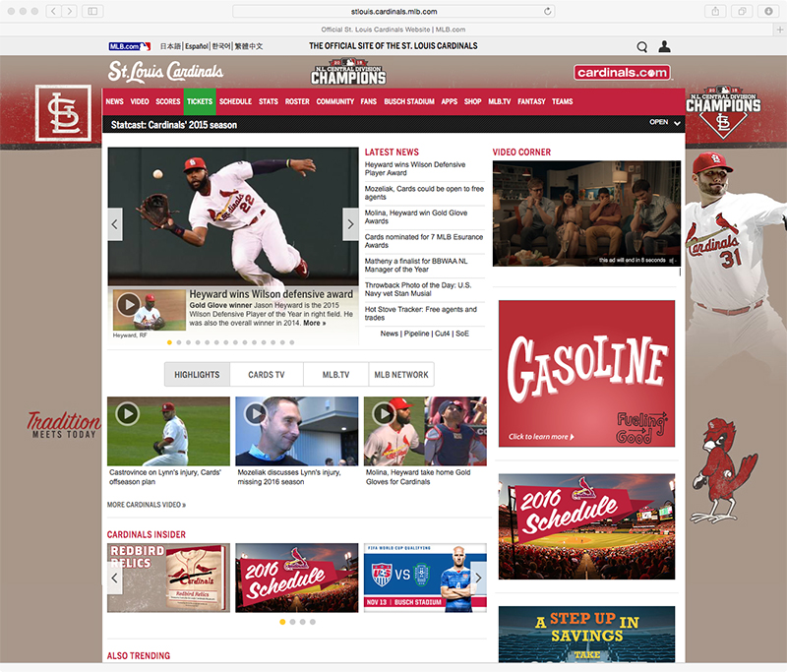Open the Cut4 link under Latest News
The image size is (787, 672).
[x=442, y=334]
